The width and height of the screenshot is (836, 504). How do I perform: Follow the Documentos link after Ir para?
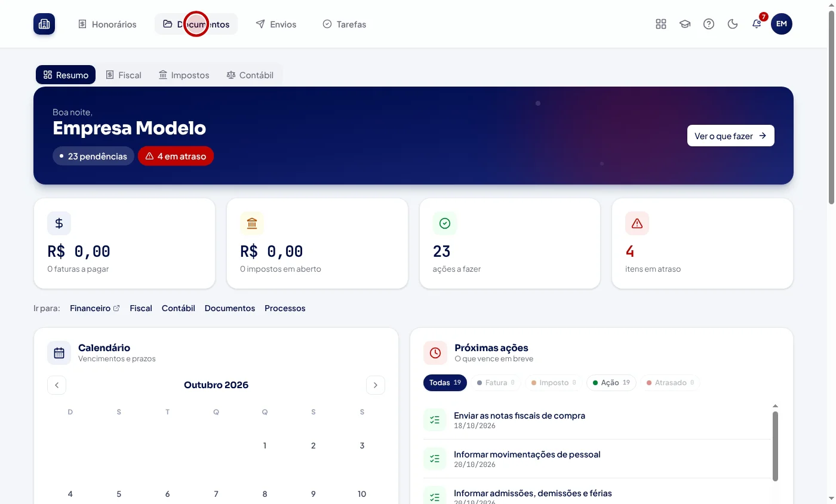(x=230, y=308)
